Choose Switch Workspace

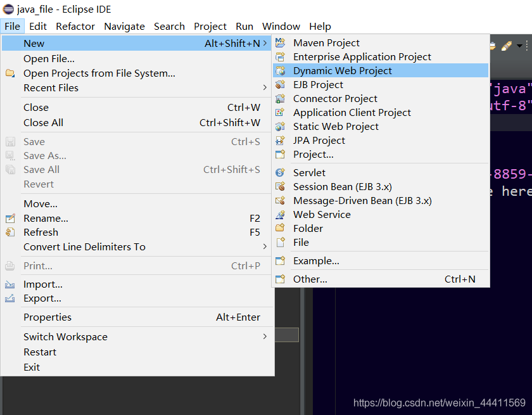(x=137, y=336)
